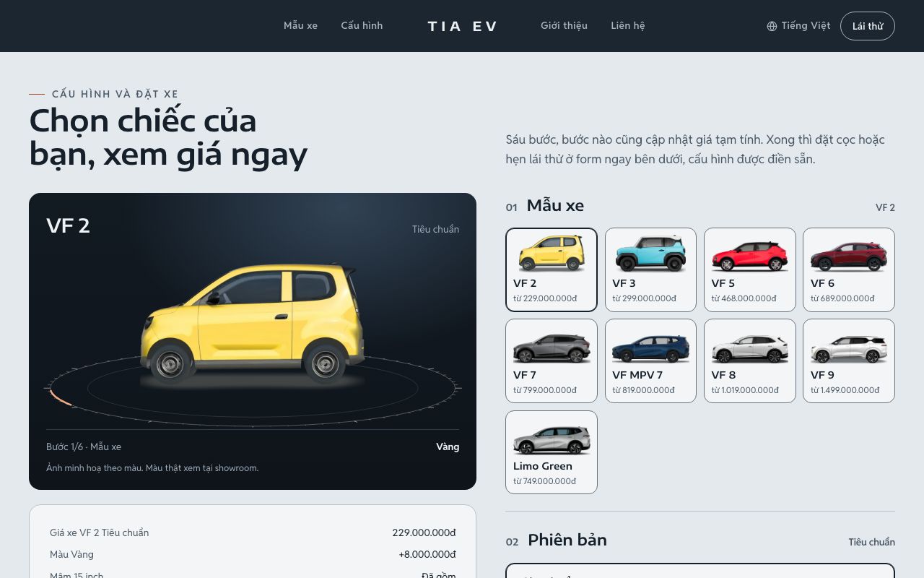Click the 'Ảnh minh hoạ theo màu' note

tap(152, 467)
